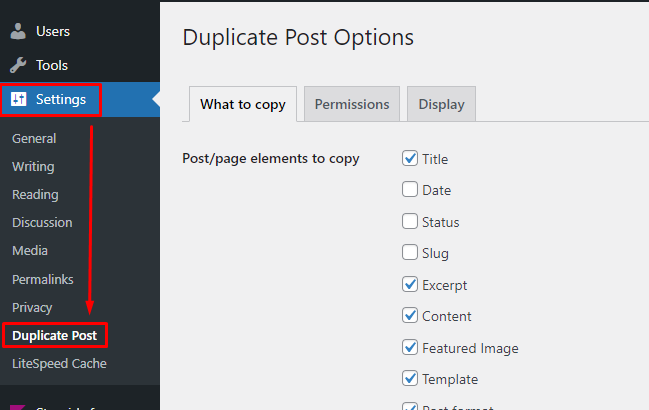Image resolution: width=649 pixels, height=410 pixels.
Task: Enable the Status checkbox
Action: (x=410, y=221)
